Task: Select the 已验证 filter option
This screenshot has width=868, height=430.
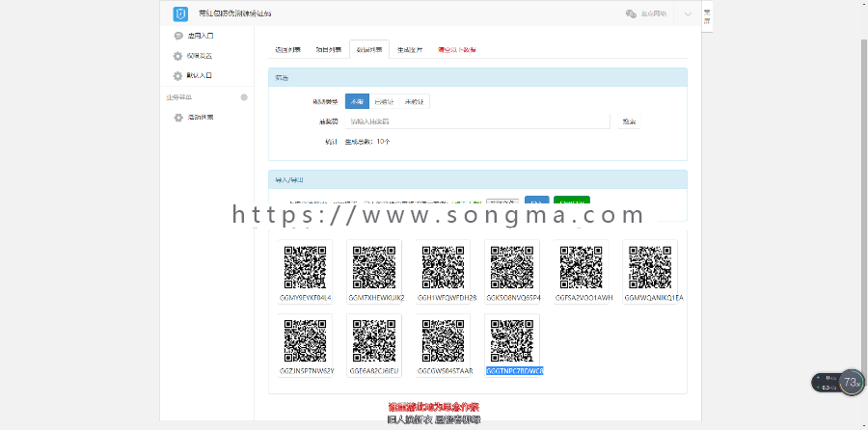Action: (x=384, y=101)
